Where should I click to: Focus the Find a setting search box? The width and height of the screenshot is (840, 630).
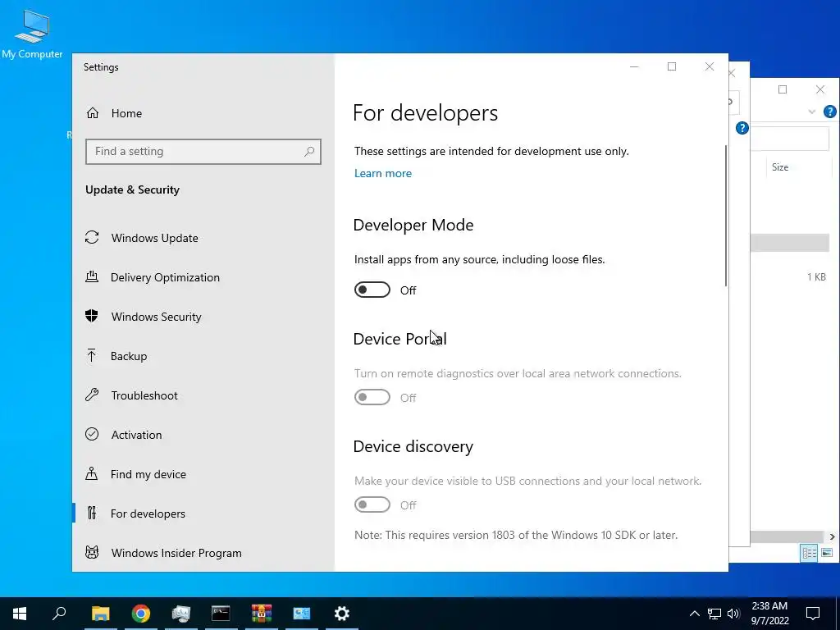pyautogui.click(x=203, y=152)
